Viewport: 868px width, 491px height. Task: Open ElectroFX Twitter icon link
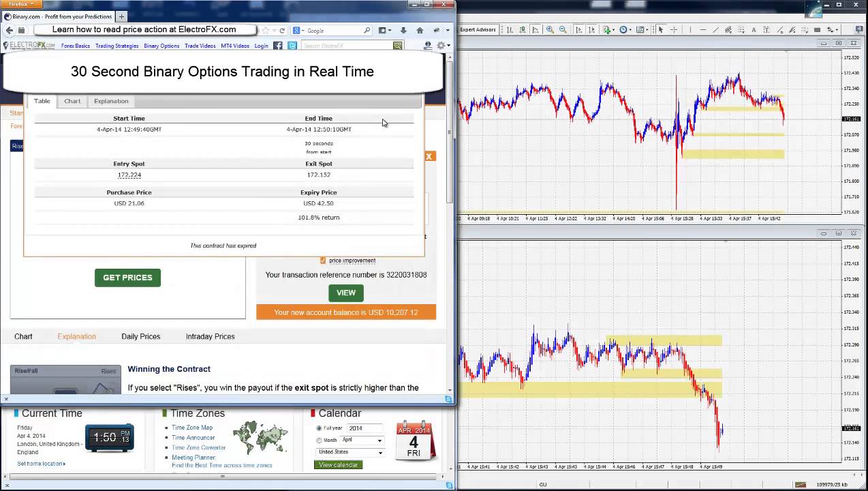(292, 46)
